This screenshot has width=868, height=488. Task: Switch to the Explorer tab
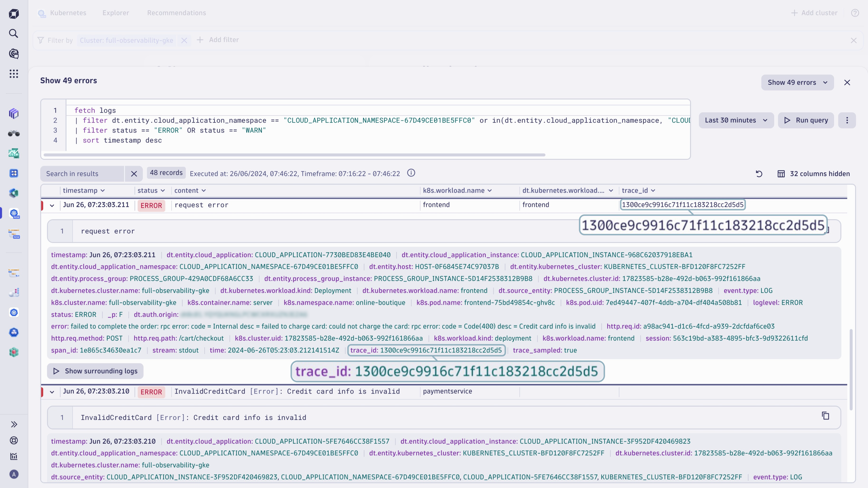point(116,13)
